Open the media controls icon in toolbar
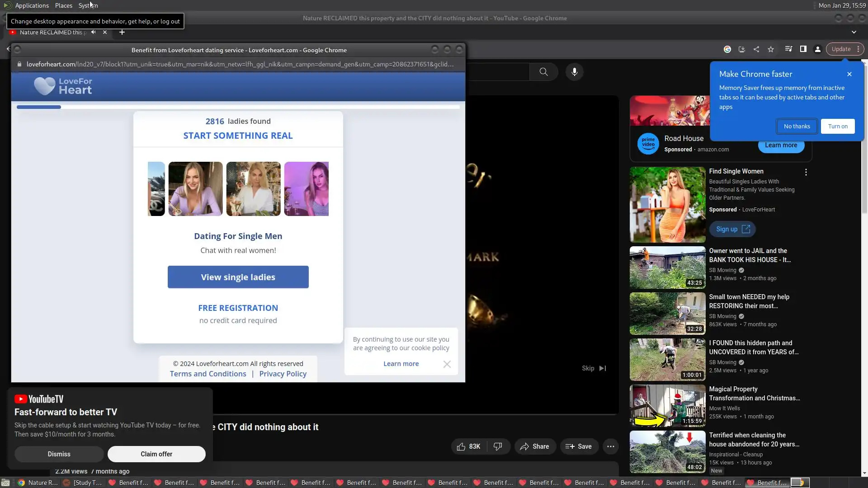868x488 pixels. (788, 49)
